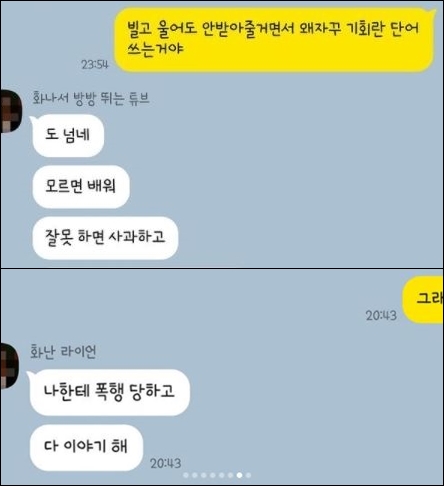Tap the 나한테 폭행 당하고 message bubble
This screenshot has height=486, width=444.
coord(109,392)
